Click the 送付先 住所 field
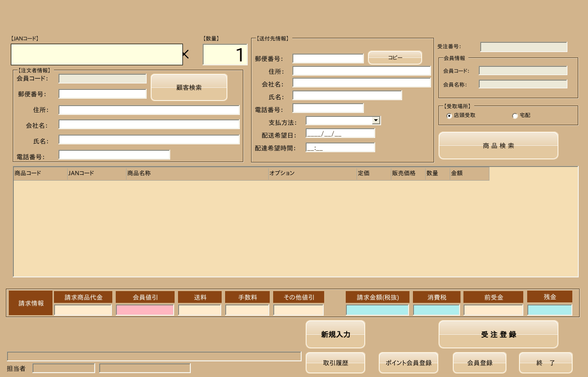This screenshot has width=588, height=377. tap(361, 71)
